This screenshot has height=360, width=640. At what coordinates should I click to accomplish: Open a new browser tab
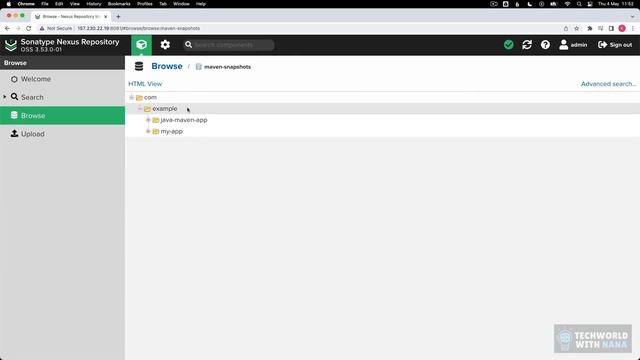[118, 17]
